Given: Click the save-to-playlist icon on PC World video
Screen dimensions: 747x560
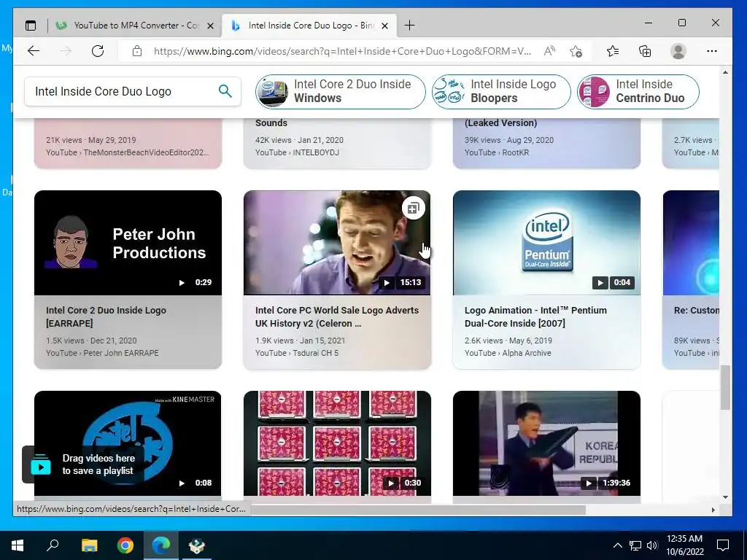Looking at the screenshot, I should tap(413, 208).
